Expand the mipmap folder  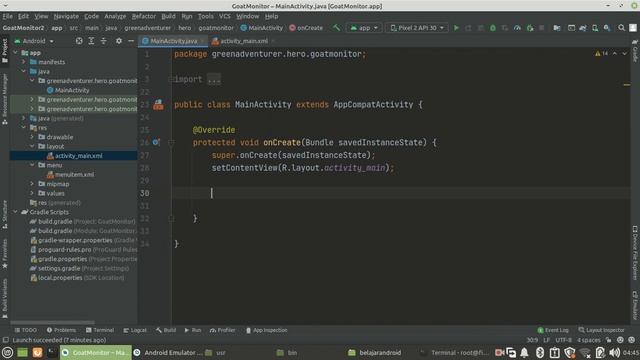pyautogui.click(x=32, y=184)
